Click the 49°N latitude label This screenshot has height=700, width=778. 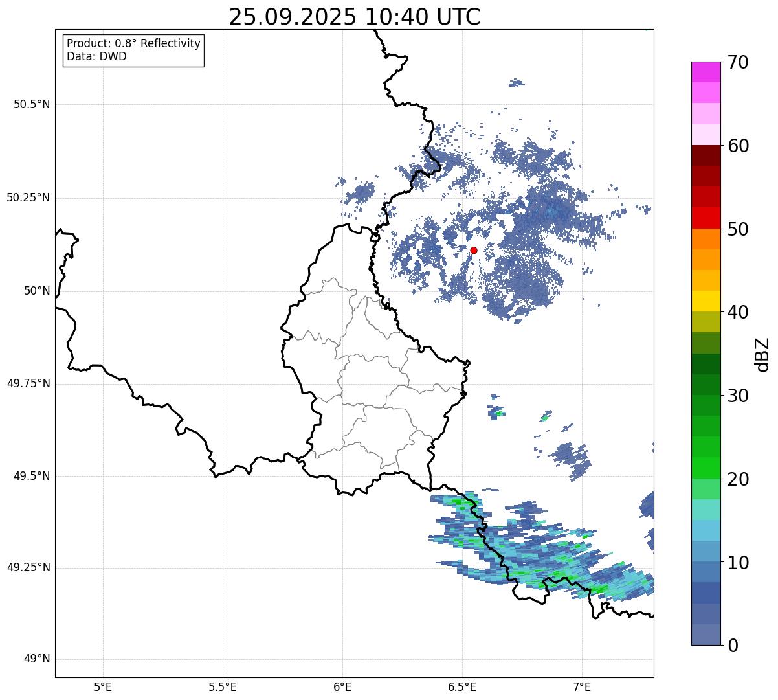click(x=37, y=659)
